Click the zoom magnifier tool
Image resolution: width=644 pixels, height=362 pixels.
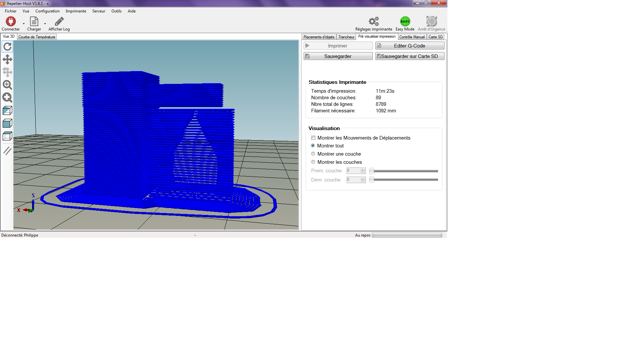point(7,85)
